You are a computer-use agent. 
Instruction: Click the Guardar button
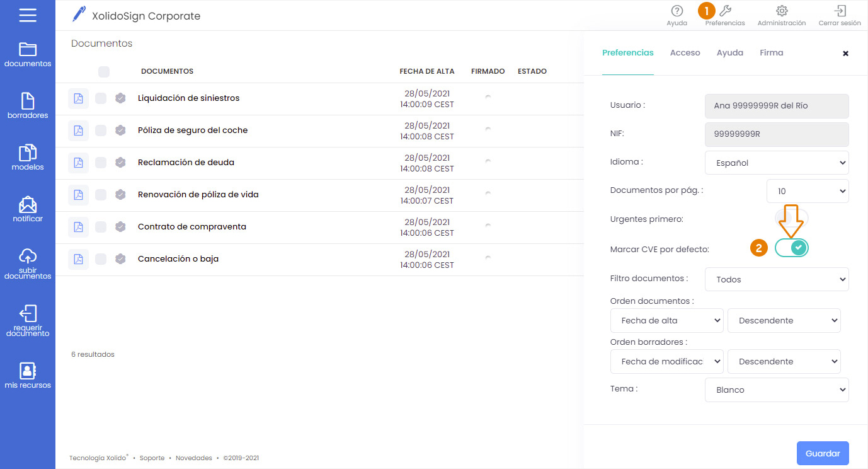[823, 453]
